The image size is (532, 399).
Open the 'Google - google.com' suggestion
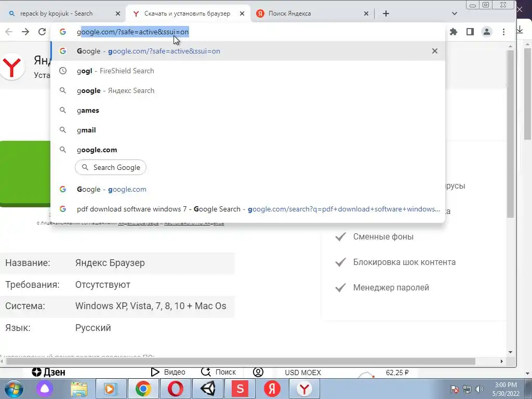click(x=248, y=189)
